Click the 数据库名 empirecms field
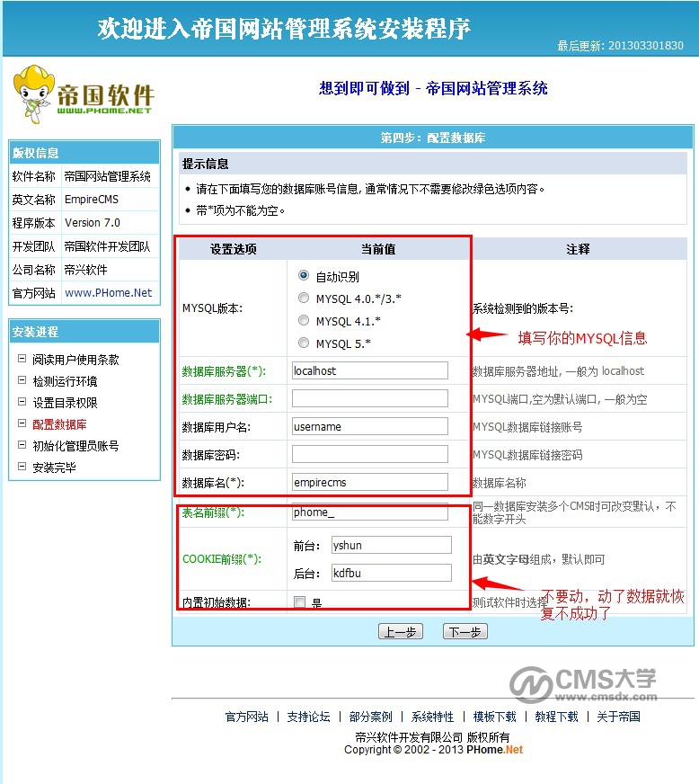This screenshot has height=784, width=699. point(370,482)
